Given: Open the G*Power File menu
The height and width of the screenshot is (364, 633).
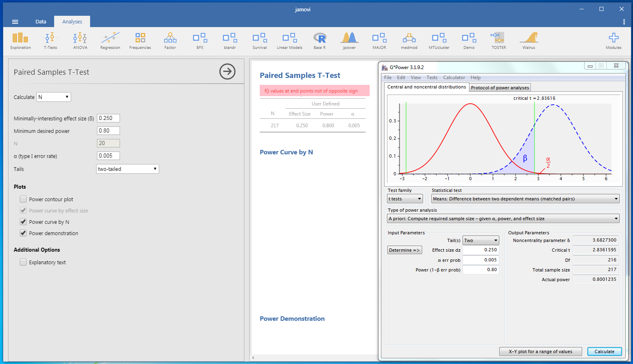Looking at the screenshot, I should 388,78.
